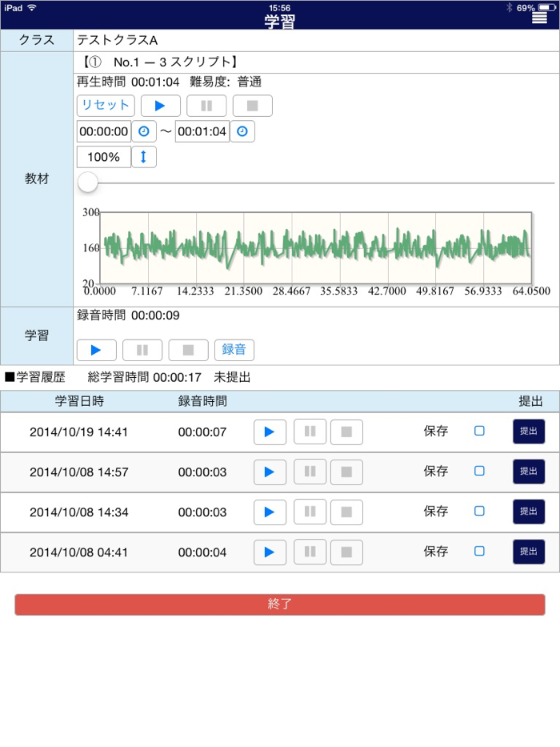Screen dimensions: 560x747
Task: Stop the 2014/10/19 14:41 recording
Action: click(x=346, y=432)
